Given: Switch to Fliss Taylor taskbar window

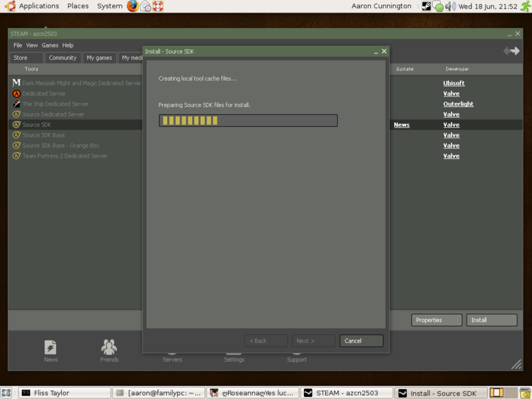Looking at the screenshot, I should click(65, 393).
